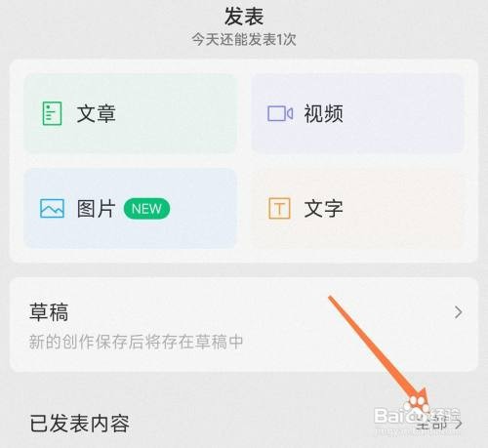Tap the 今天还能发表1次 notice

(x=244, y=39)
